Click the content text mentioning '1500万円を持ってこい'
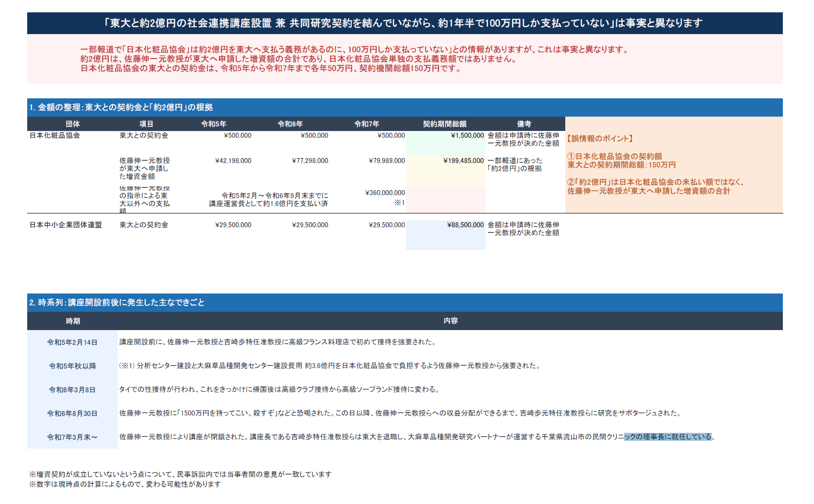The height and width of the screenshot is (504, 814). [x=400, y=413]
